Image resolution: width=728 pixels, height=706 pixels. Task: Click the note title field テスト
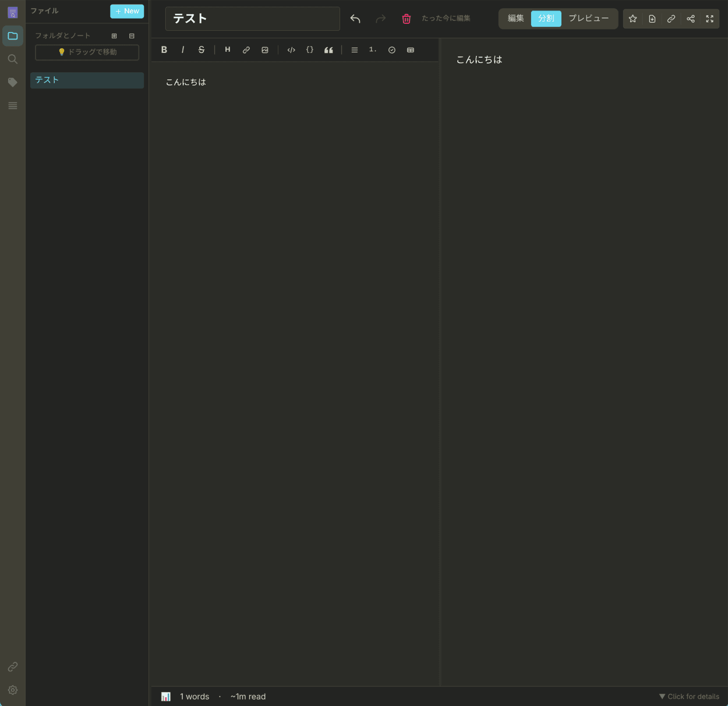point(252,19)
